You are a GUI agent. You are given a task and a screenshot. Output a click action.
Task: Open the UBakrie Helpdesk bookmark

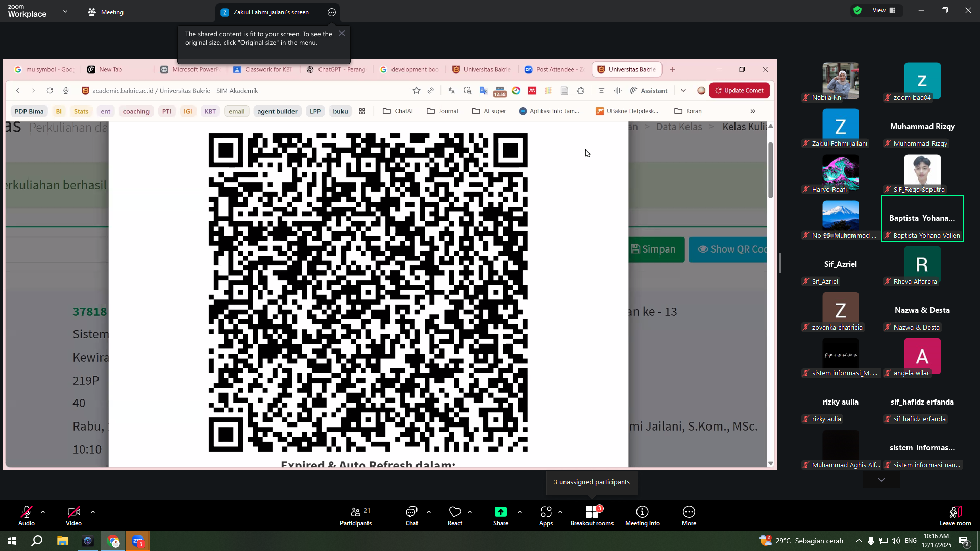tap(627, 111)
